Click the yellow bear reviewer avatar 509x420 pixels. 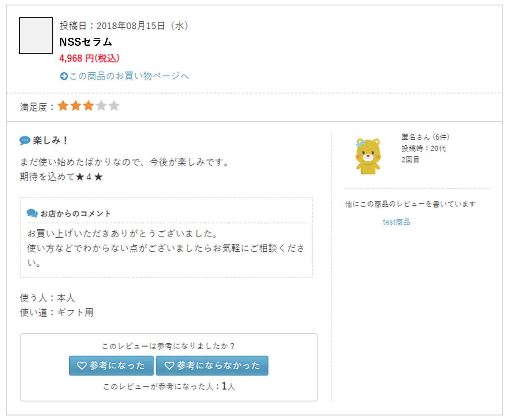(368, 156)
